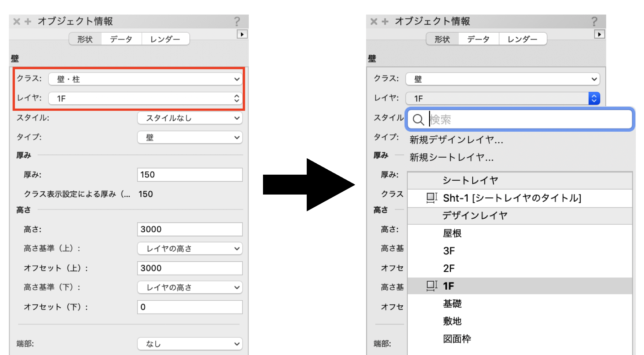Switch to データ tab in right palette
The width and height of the screenshot is (644, 355).
[x=478, y=39]
